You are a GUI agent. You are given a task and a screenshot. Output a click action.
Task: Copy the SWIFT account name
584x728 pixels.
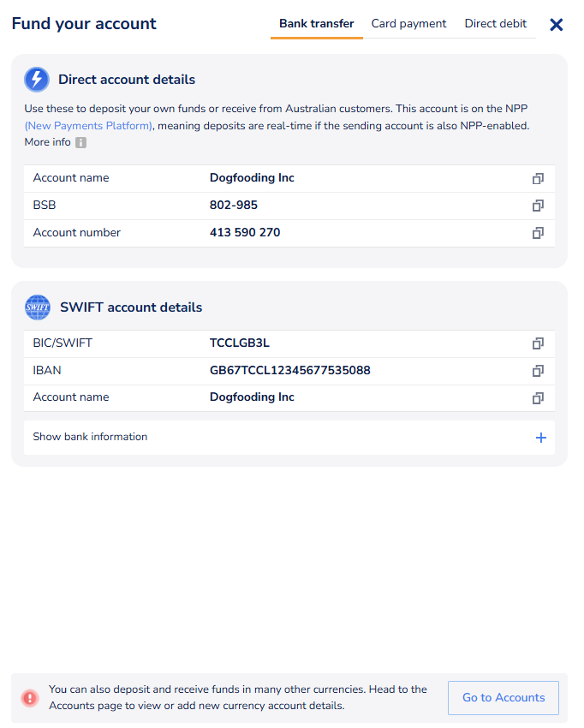pos(538,398)
